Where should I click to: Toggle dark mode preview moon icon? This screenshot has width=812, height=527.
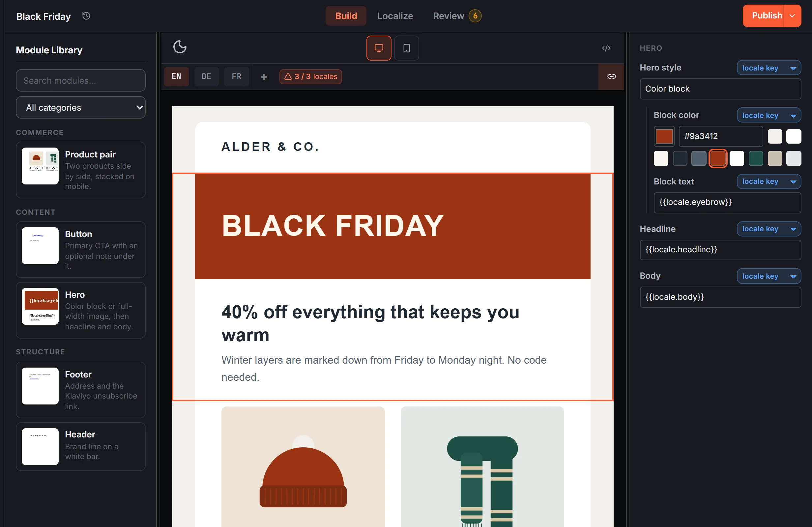click(x=180, y=47)
